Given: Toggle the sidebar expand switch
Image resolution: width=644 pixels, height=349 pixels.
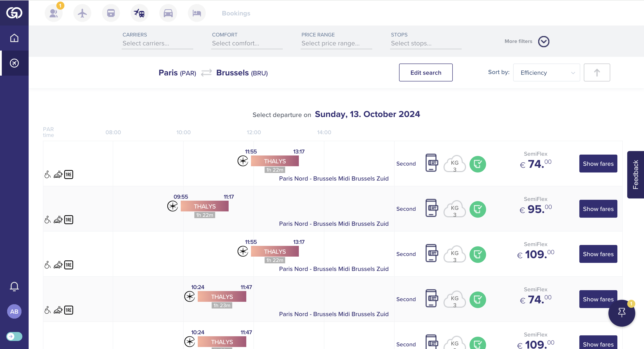Looking at the screenshot, I should tap(14, 336).
